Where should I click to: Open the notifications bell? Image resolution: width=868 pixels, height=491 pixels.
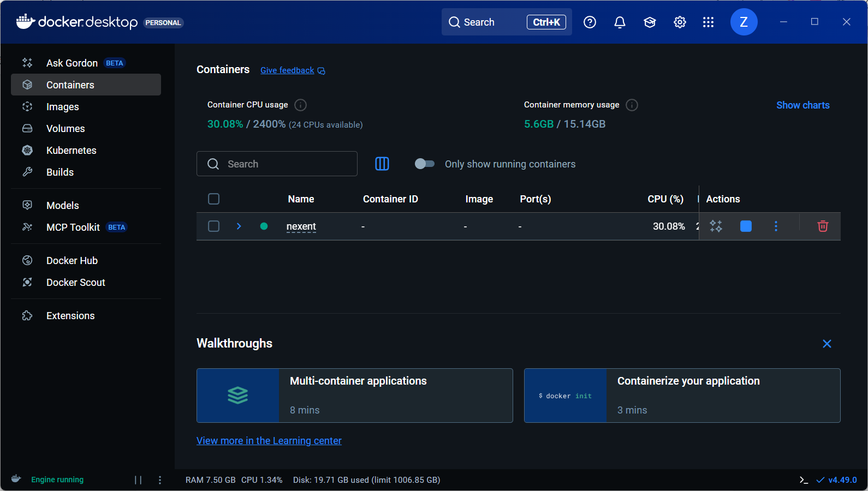(620, 22)
